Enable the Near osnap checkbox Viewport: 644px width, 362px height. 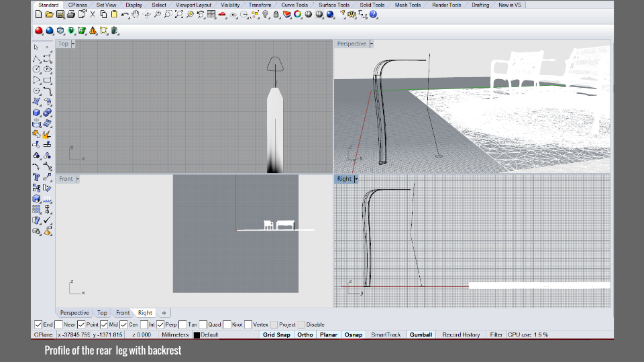(x=60, y=324)
